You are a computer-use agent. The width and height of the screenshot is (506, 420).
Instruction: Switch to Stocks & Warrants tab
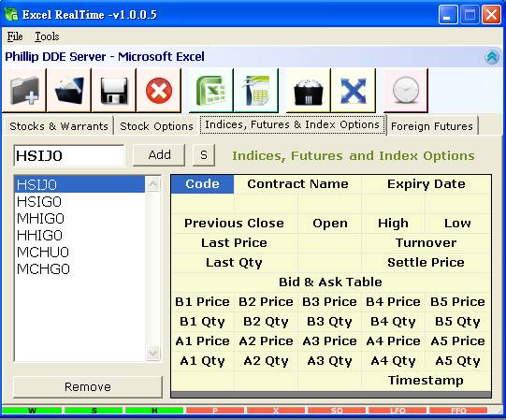pyautogui.click(x=59, y=126)
